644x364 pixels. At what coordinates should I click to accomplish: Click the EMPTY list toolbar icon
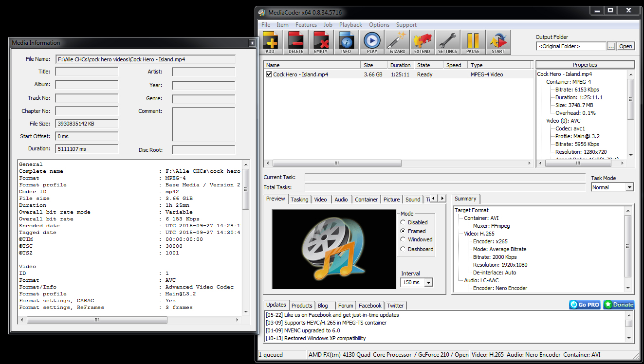(x=321, y=42)
